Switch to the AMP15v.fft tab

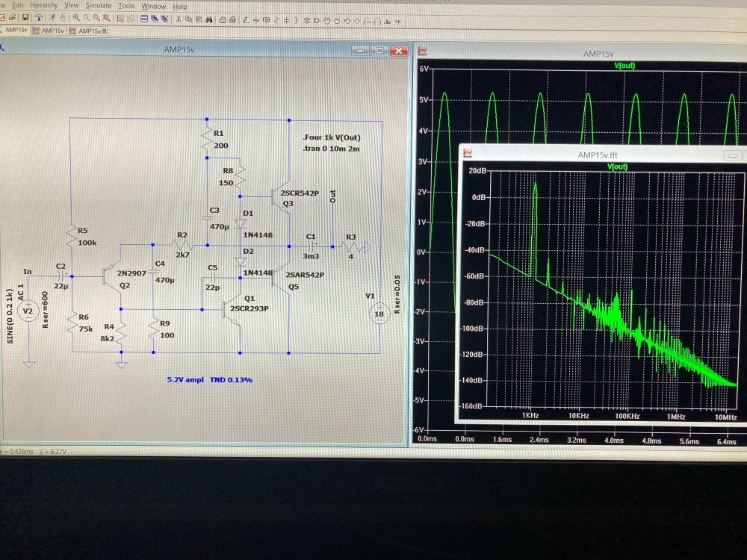(x=89, y=31)
